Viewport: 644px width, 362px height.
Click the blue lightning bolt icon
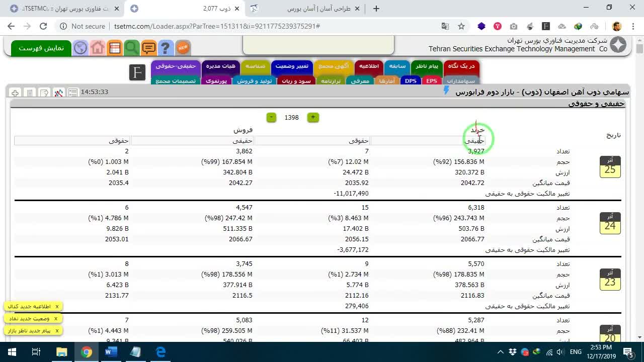click(446, 90)
